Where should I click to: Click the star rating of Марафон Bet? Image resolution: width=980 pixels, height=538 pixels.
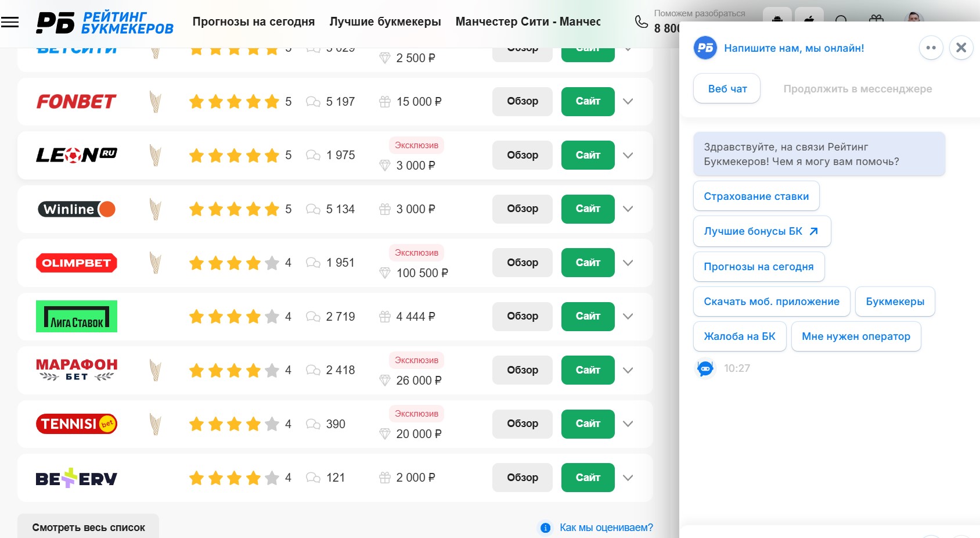click(235, 370)
